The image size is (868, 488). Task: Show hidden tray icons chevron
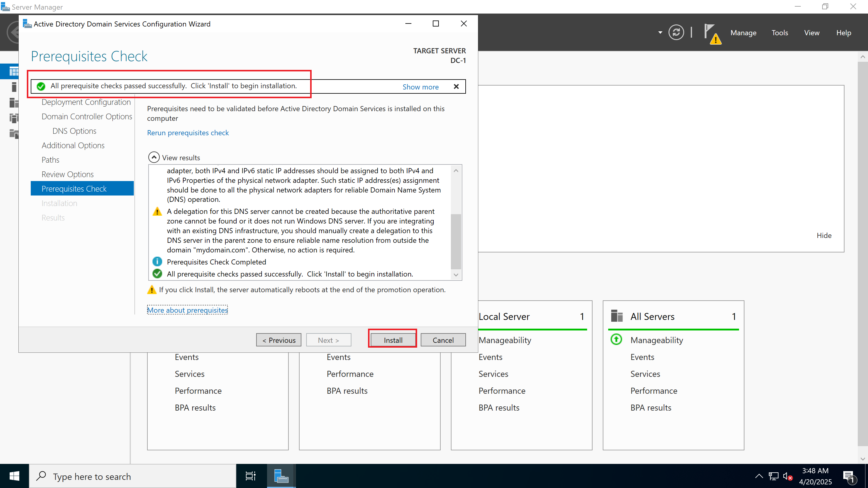[759, 476]
